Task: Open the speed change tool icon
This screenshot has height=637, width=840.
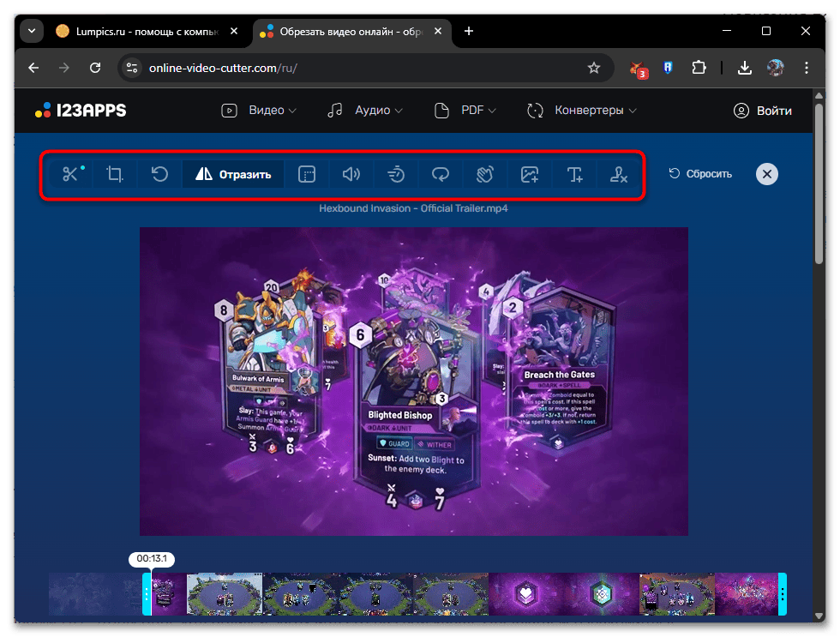Action: 396,174
